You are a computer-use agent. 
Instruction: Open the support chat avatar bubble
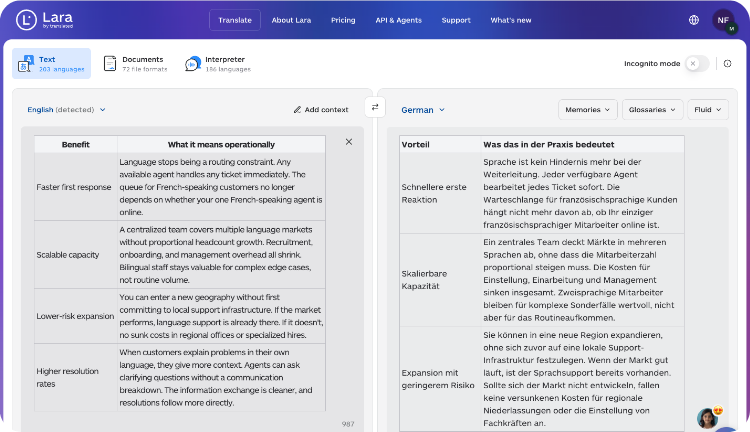[708, 417]
